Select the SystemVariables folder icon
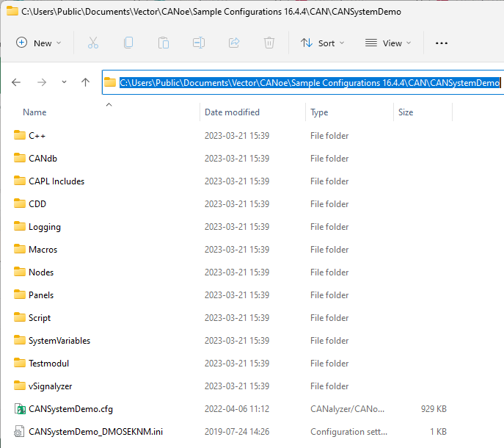The height and width of the screenshot is (448, 504). 20,340
